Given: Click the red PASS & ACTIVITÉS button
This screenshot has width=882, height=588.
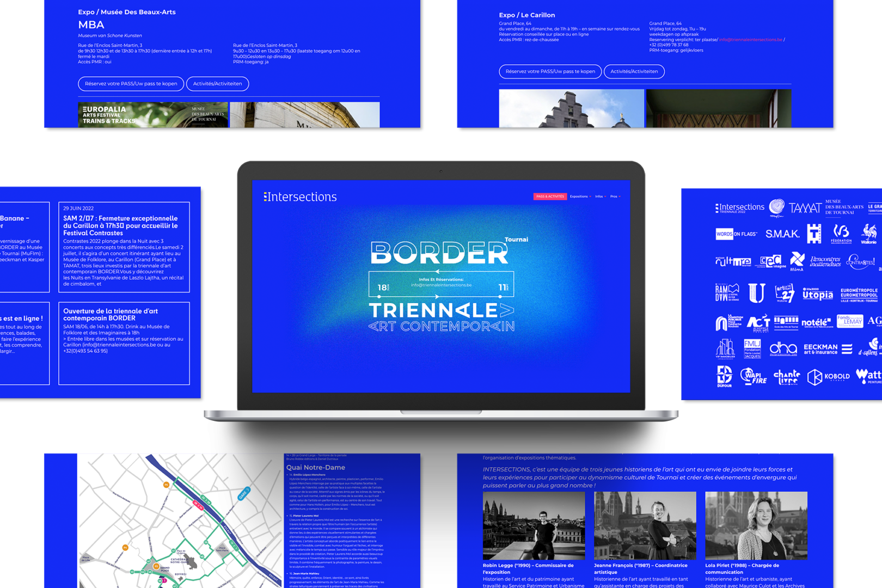Looking at the screenshot, I should [550, 197].
